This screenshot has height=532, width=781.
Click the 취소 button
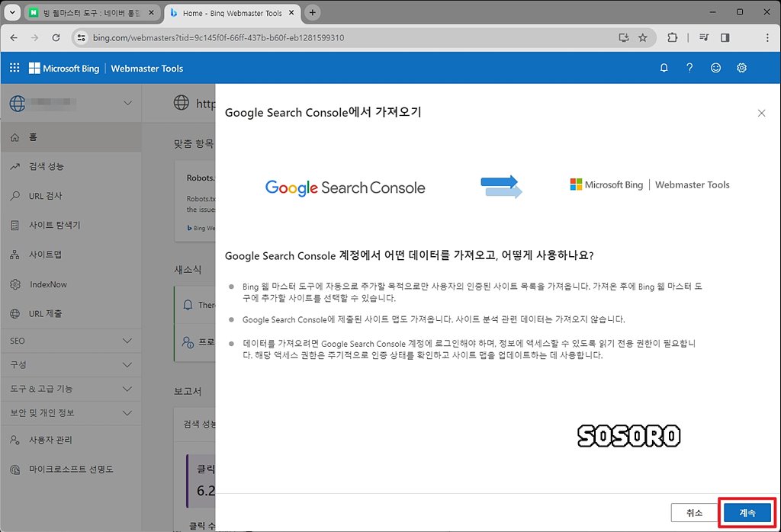(x=694, y=513)
